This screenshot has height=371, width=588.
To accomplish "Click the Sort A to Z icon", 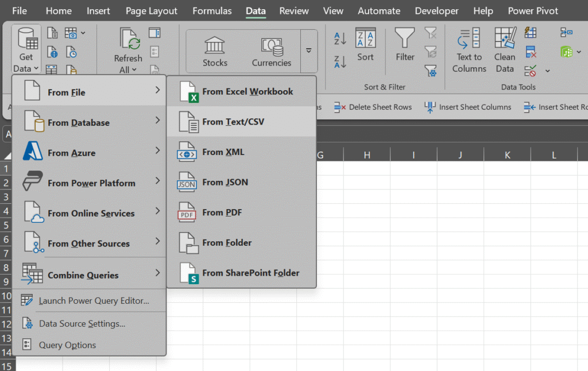I will (x=340, y=38).
